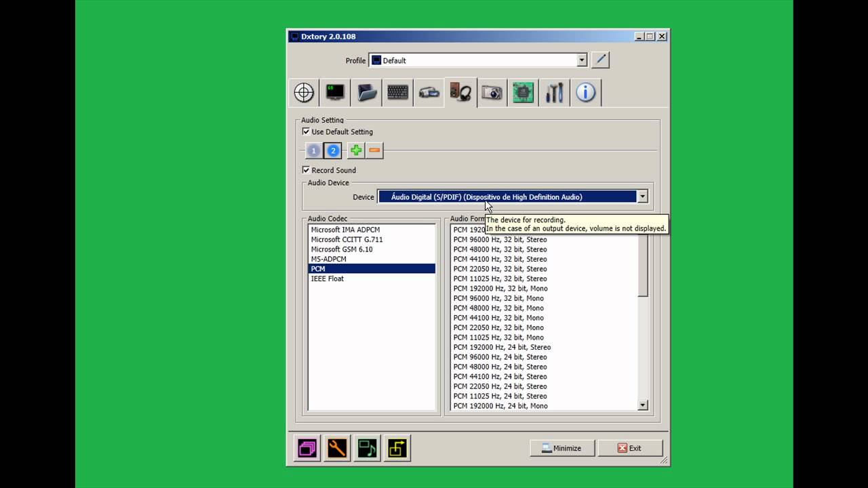Select PCM 44100 Hz, 32 bit, Stereo
Screen dimensions: 868x488
(x=545, y=259)
